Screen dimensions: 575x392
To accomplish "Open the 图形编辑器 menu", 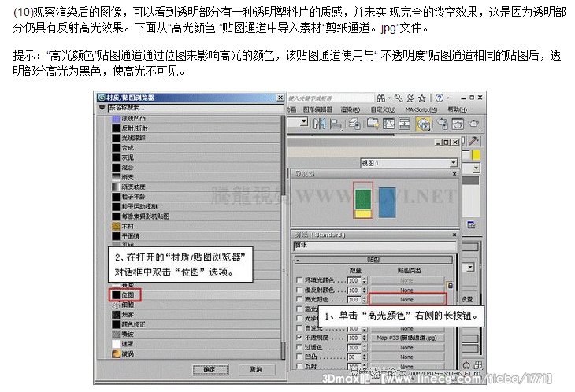I will click(x=317, y=109).
